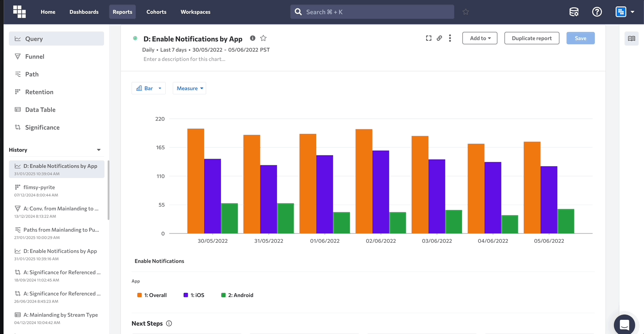Go to the Dashboards tab
This screenshot has height=334, width=644.
point(84,12)
